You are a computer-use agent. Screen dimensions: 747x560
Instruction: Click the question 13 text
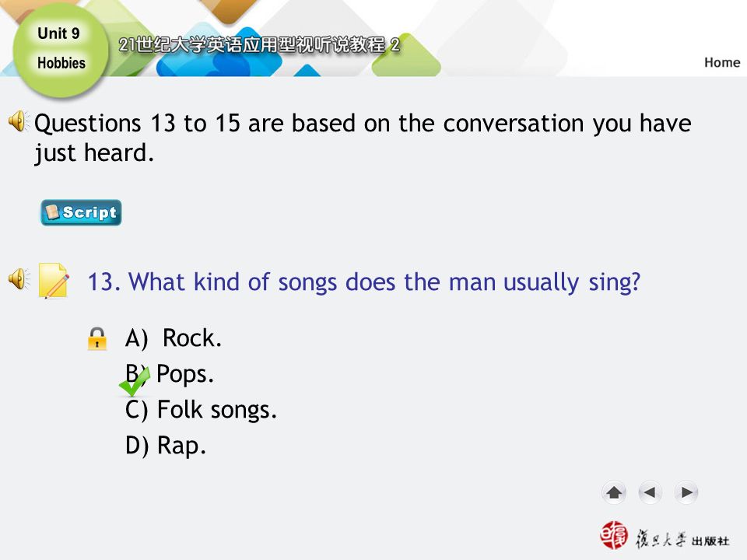click(364, 282)
